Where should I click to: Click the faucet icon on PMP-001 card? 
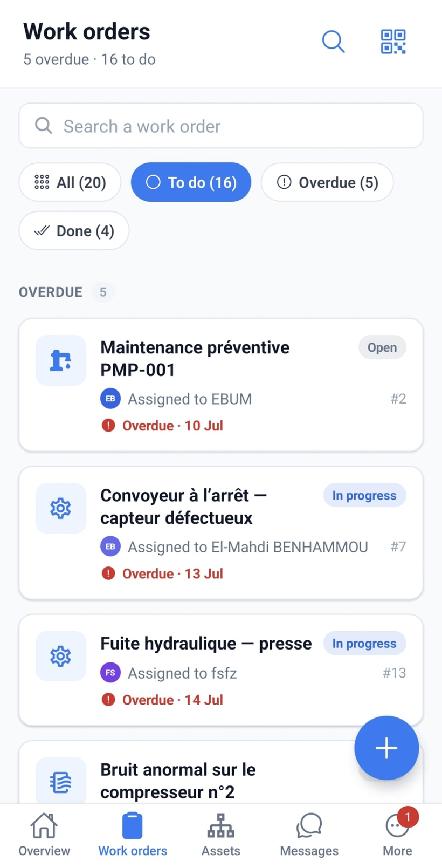click(61, 360)
